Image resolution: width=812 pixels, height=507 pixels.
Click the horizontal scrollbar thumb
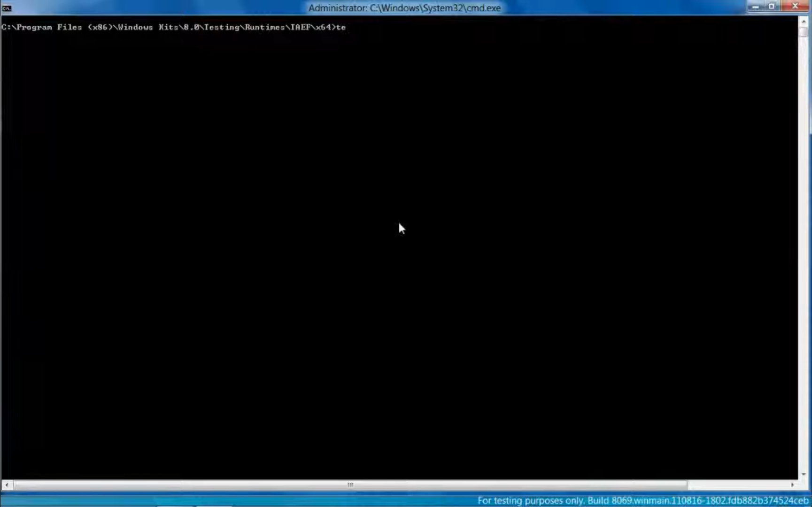click(350, 484)
